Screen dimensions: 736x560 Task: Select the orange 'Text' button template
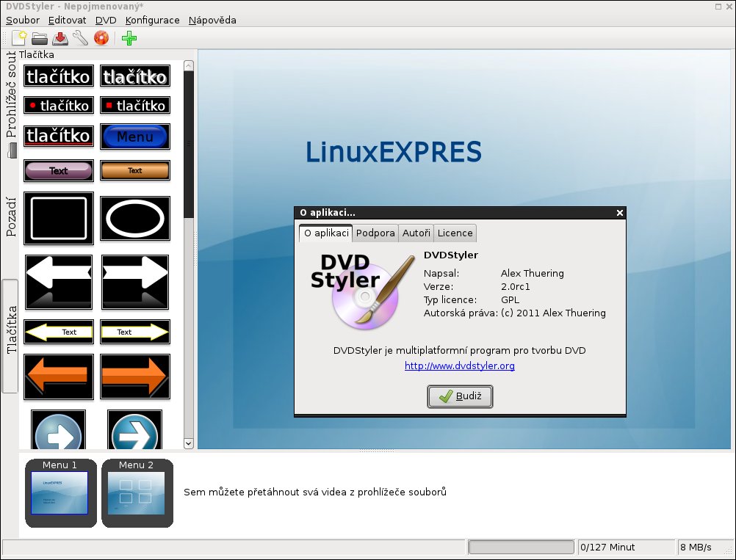click(x=135, y=171)
